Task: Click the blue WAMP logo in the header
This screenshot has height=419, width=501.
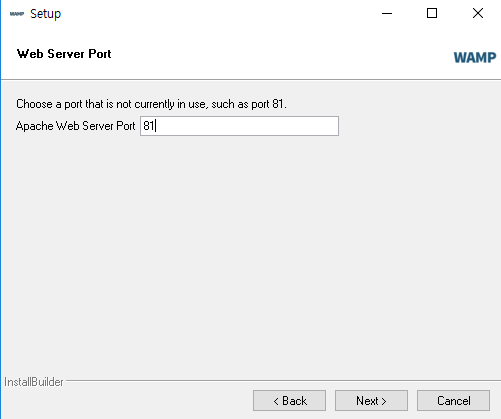Action: click(475, 57)
